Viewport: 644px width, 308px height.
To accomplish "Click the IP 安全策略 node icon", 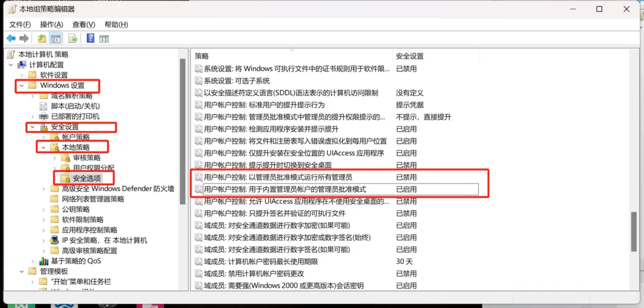I will point(54,240).
